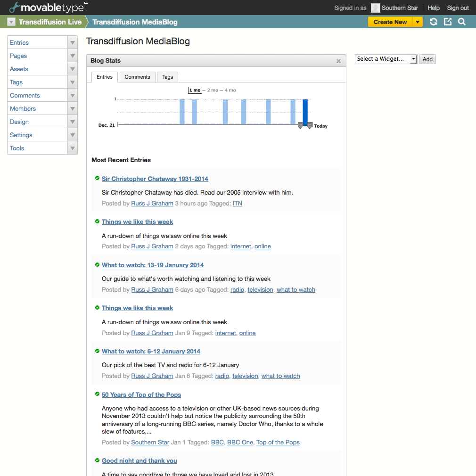The width and height of the screenshot is (476, 476).
Task: Open entry What to watch: 13-19 January 2014
Action: pyautogui.click(x=152, y=265)
